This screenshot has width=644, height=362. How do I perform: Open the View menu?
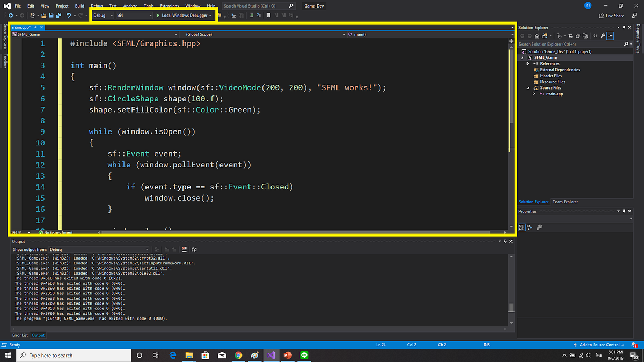(45, 6)
